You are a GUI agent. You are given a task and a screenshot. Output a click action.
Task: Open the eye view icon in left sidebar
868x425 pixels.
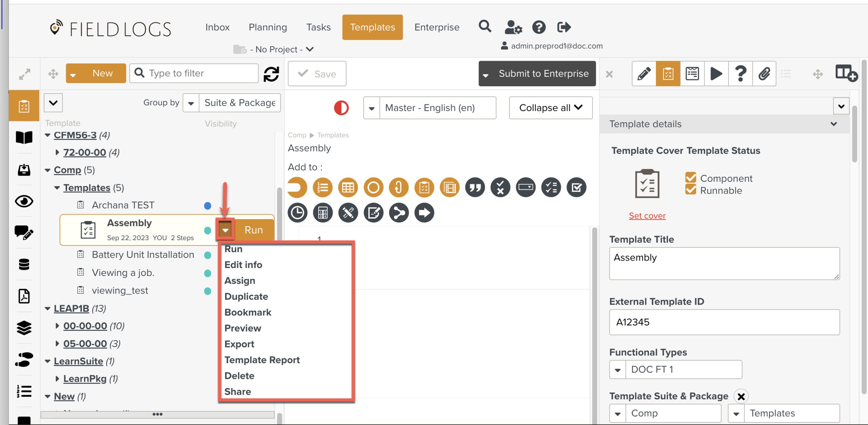(24, 201)
